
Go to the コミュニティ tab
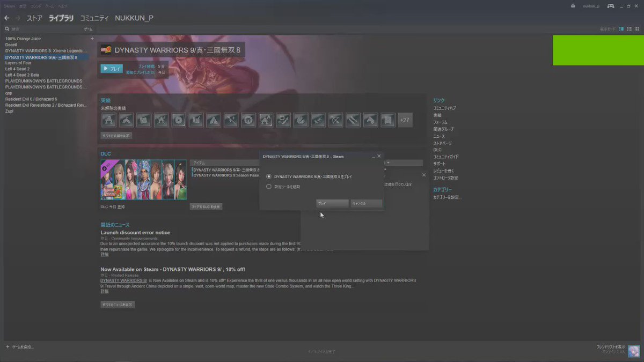[x=94, y=18]
